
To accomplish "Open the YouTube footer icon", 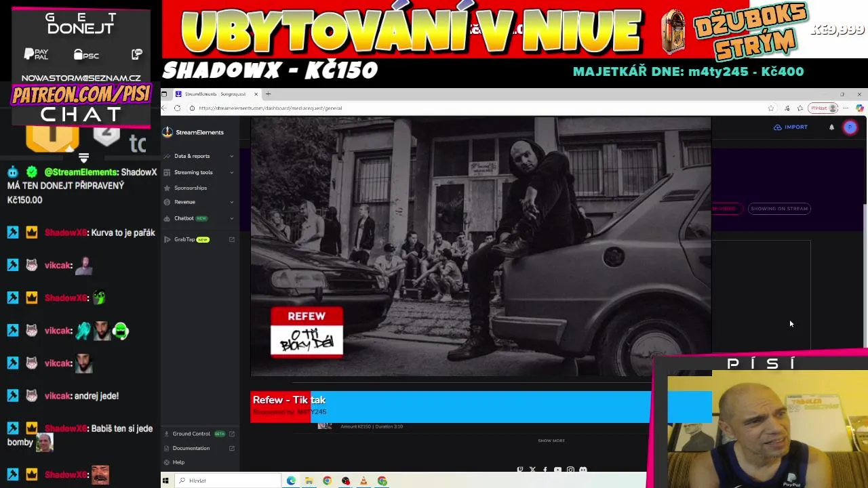I will coord(557,470).
